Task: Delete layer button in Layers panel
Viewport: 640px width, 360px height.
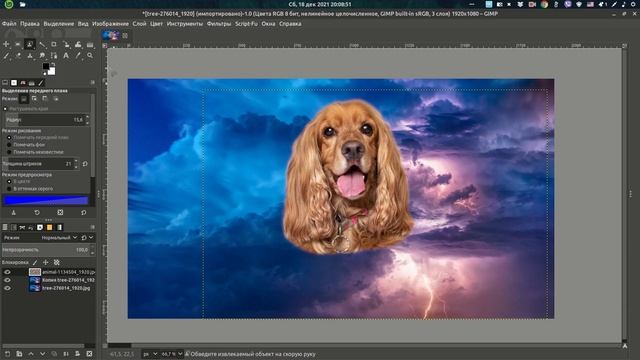Action: 89,354
